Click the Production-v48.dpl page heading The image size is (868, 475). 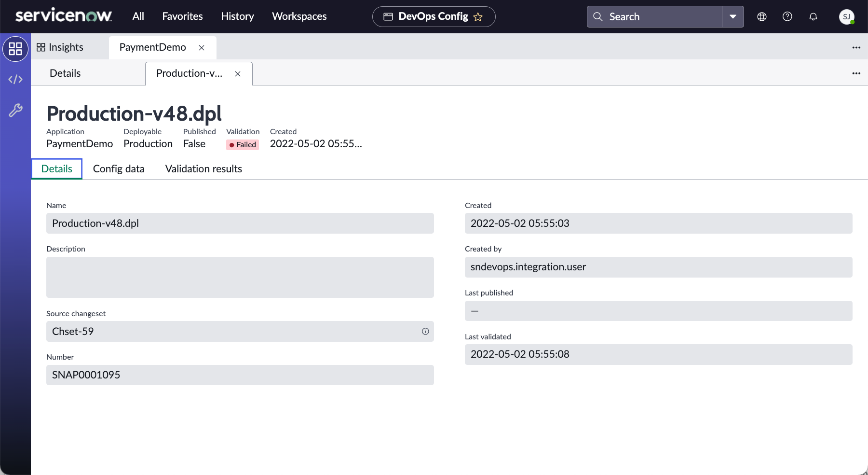coord(134,114)
